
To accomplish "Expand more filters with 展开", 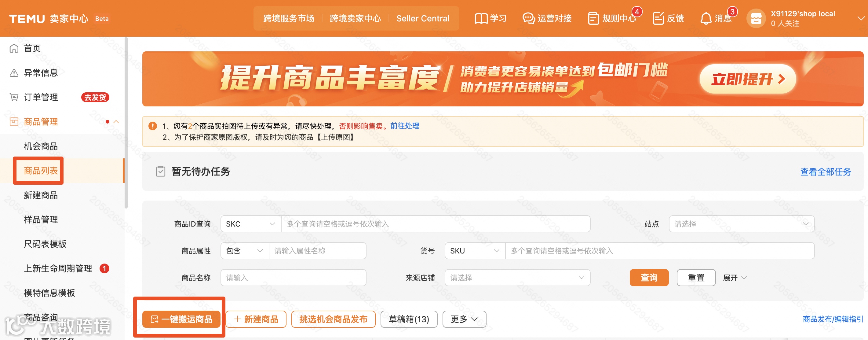I will (735, 278).
